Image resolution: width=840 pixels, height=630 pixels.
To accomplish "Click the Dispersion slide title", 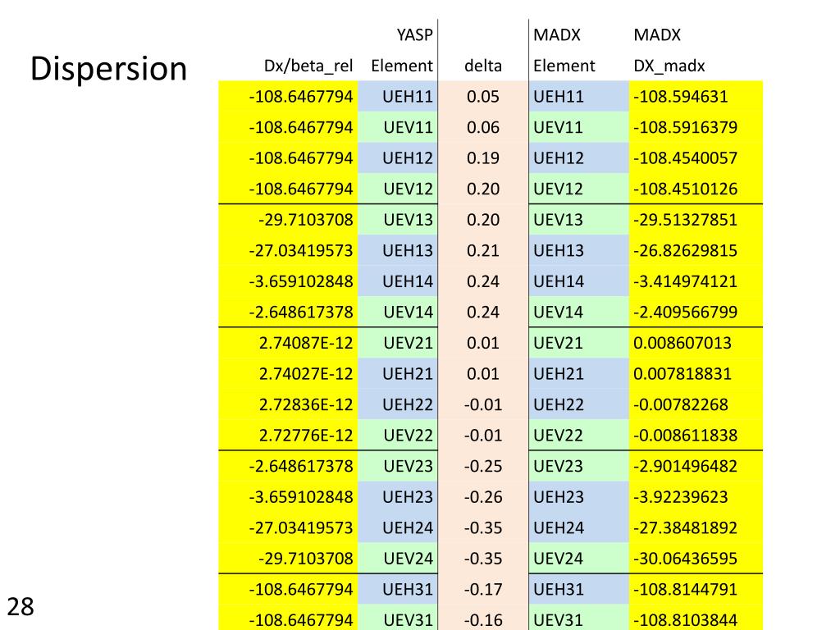I will 109,70.
